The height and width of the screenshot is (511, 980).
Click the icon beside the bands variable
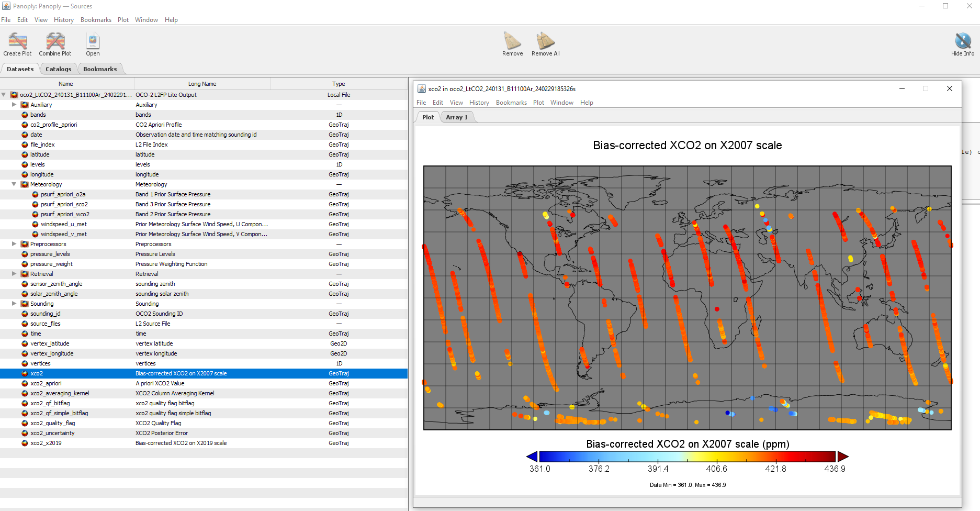click(25, 115)
